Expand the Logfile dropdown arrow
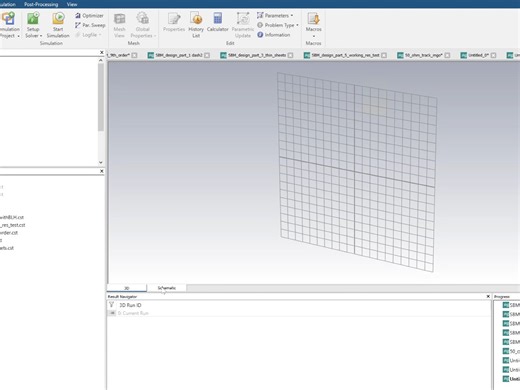The height and width of the screenshot is (390, 520). tap(100, 35)
